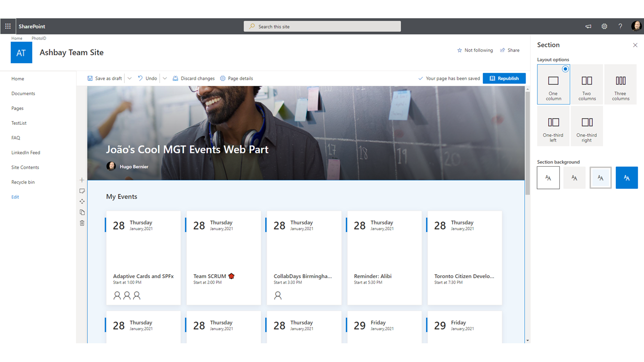644x362 pixels.
Task: Click the add section plus icon
Action: coord(82,180)
